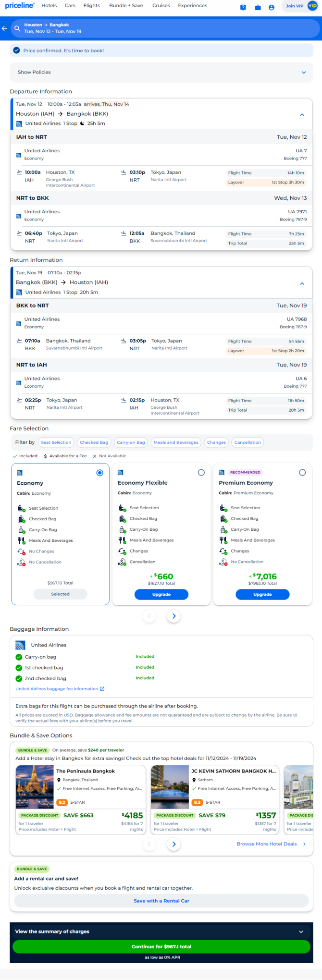Toggle the Changes filter chip
Image resolution: width=322 pixels, height=980 pixels.
pos(216,442)
